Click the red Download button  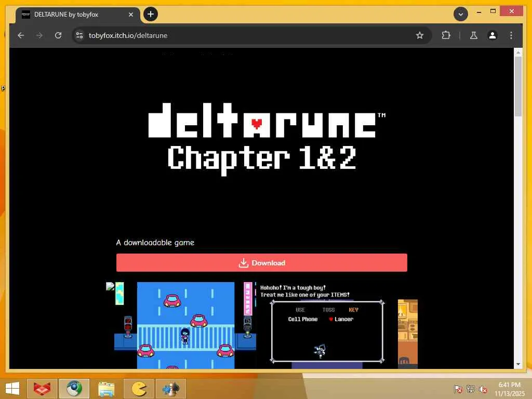[262, 262]
